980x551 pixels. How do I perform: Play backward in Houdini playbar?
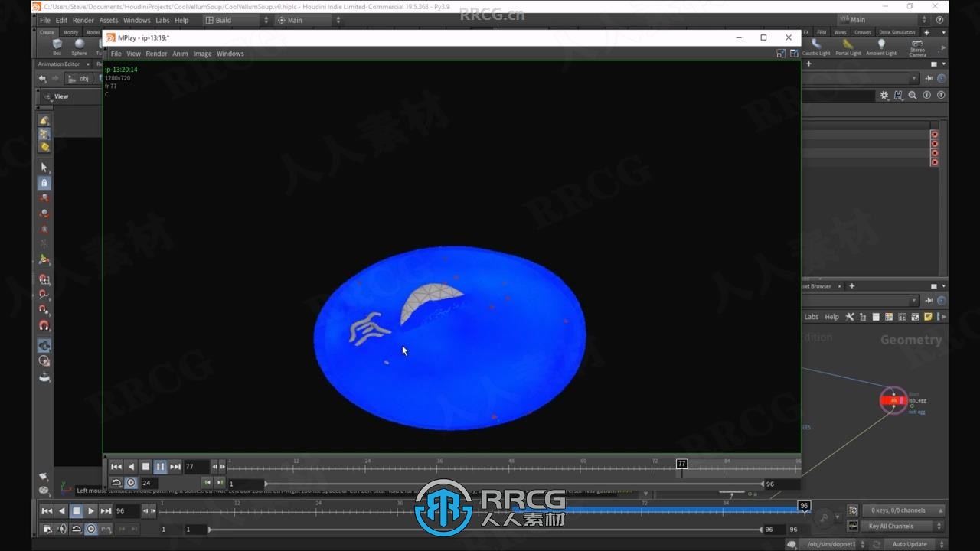62,510
